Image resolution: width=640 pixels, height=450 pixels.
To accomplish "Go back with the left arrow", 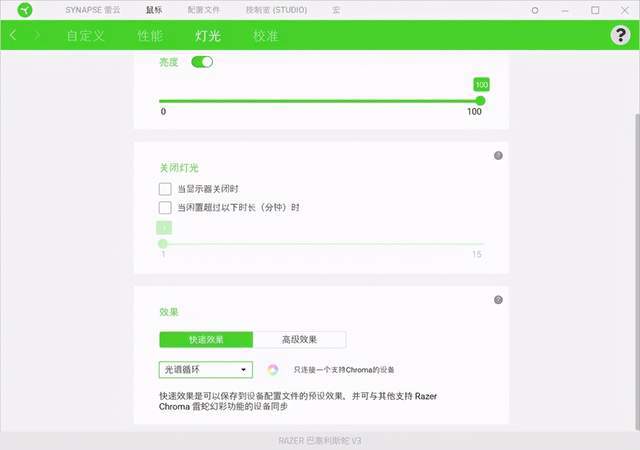I will pyautogui.click(x=13, y=35).
